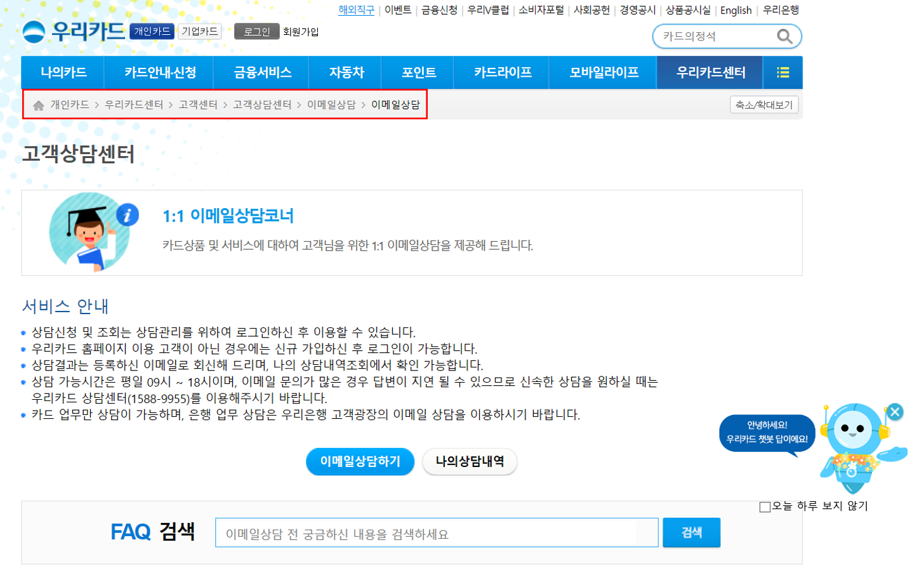Image resolution: width=924 pixels, height=573 pixels.
Task: Select the 기업카드 toggle
Action: point(199,31)
